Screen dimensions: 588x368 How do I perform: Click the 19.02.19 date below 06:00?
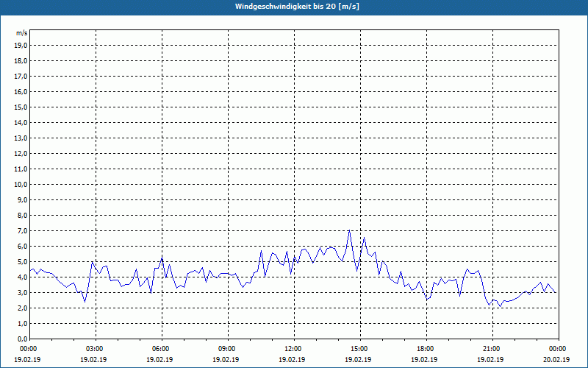159,360
